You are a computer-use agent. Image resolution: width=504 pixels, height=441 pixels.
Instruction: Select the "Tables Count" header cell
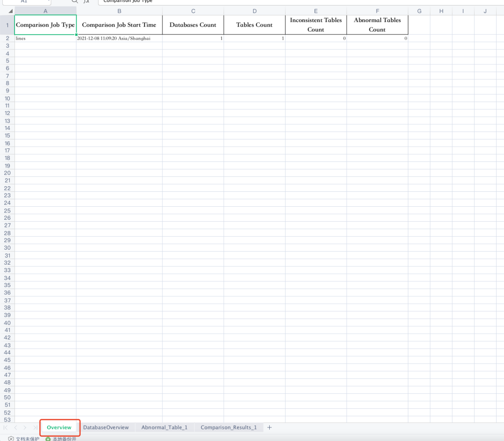click(255, 25)
